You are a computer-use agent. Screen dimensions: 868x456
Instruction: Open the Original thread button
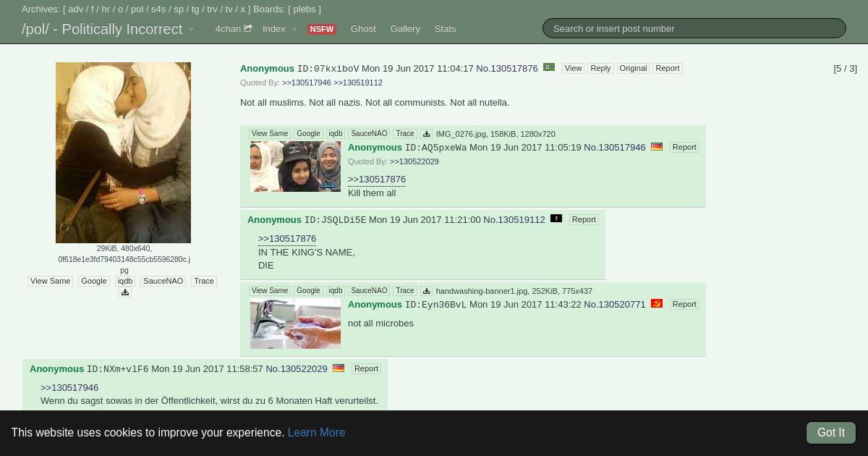(x=633, y=68)
